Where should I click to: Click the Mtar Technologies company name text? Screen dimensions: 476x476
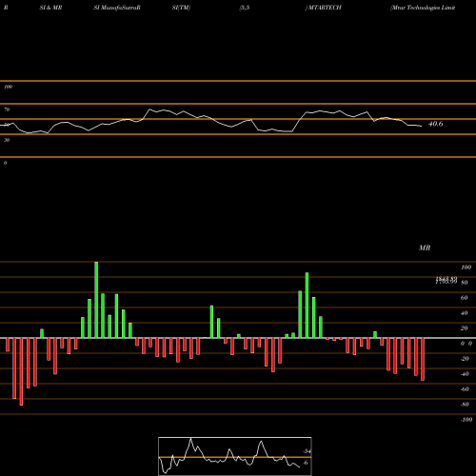click(423, 8)
